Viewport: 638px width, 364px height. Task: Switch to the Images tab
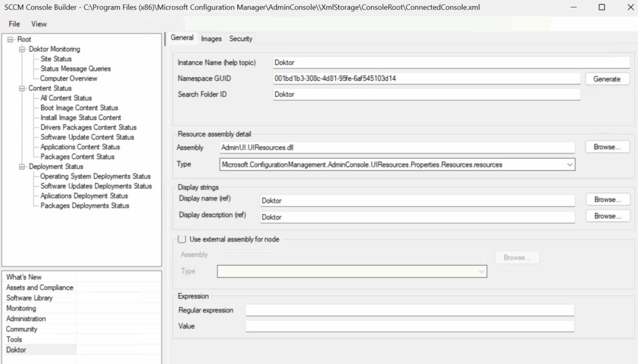[x=211, y=39]
